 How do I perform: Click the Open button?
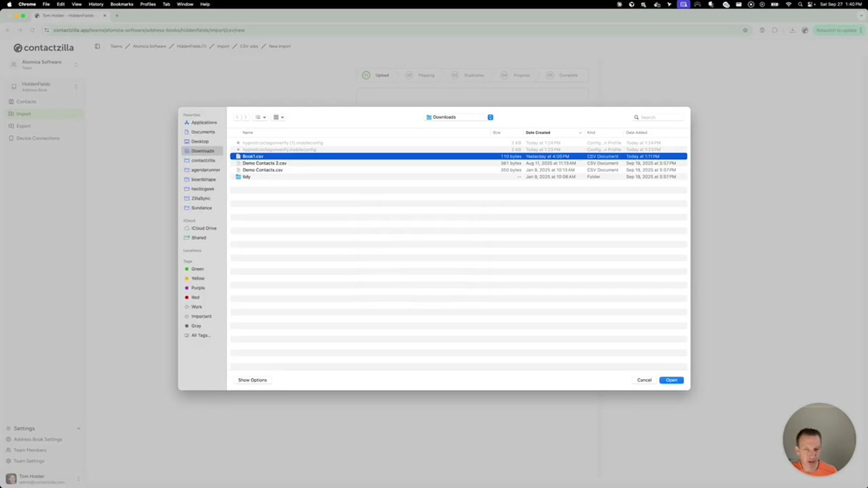pos(671,380)
